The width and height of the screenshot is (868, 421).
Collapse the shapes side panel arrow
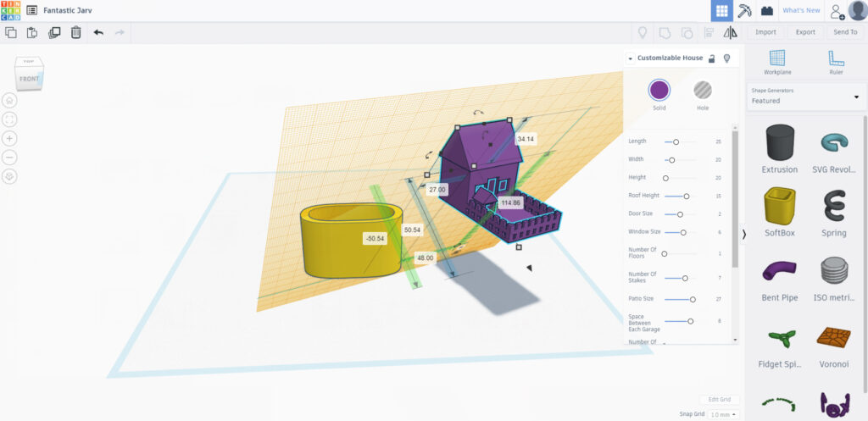(744, 234)
